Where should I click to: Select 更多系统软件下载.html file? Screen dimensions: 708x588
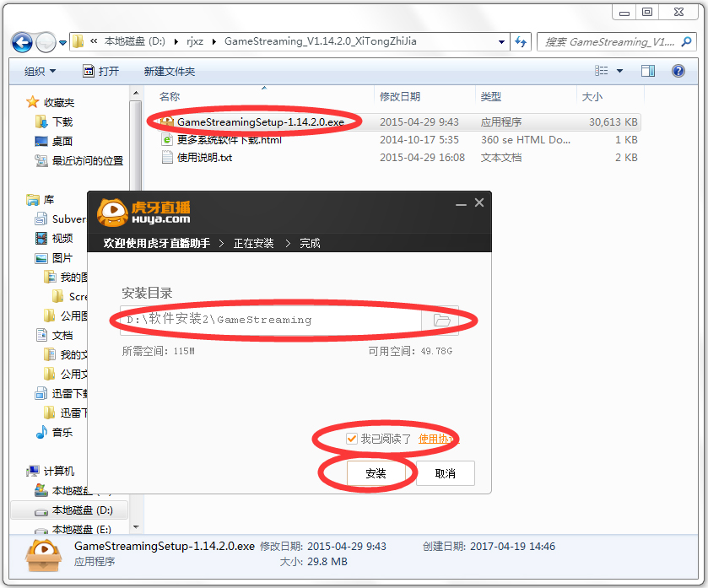(229, 140)
